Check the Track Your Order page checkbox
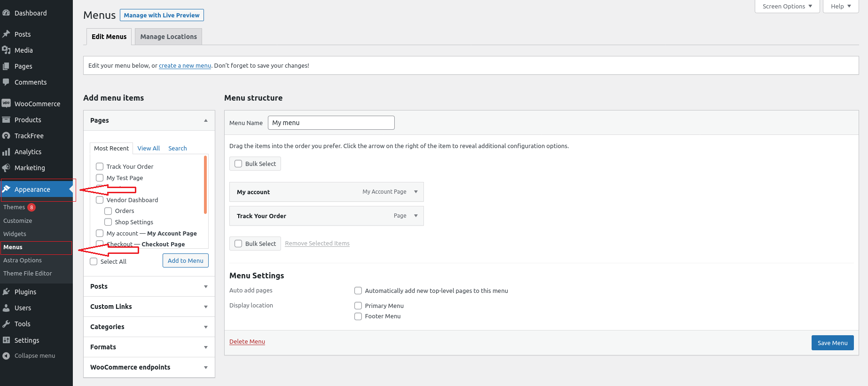 pos(100,166)
